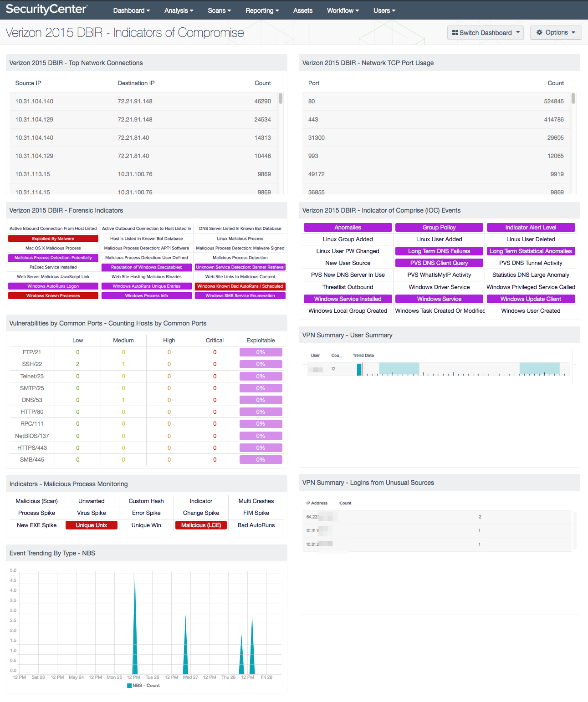Viewport: 588px width, 702px height.
Task: Click Long Term DNS Failures indicator
Action: 439,251
